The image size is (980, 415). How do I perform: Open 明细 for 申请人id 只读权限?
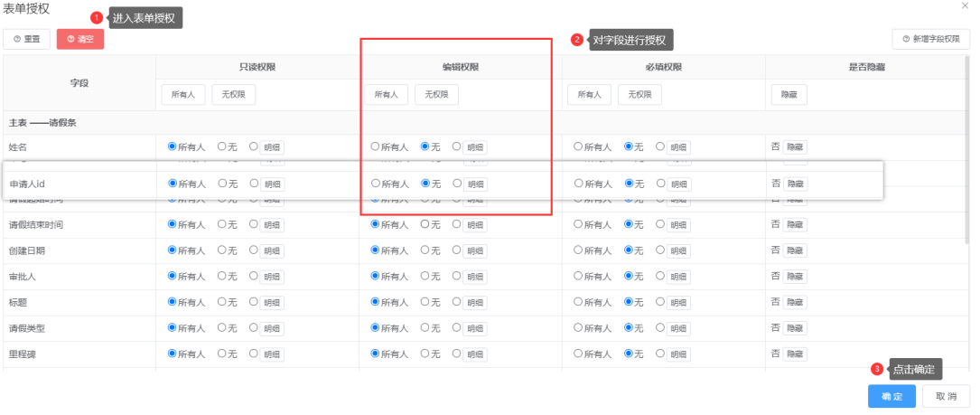pyautogui.click(x=273, y=184)
